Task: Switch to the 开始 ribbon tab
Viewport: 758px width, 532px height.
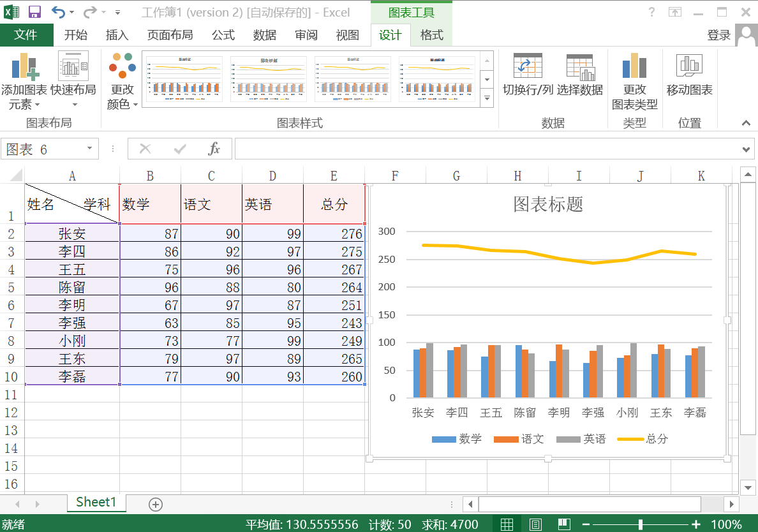Action: pyautogui.click(x=76, y=35)
